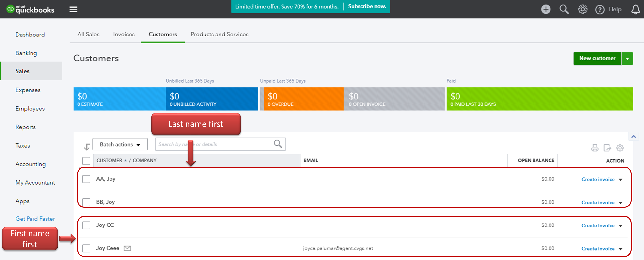Viewport: 644px width, 260px height.
Task: Toggle the select-all customers checkbox
Action: 86,161
